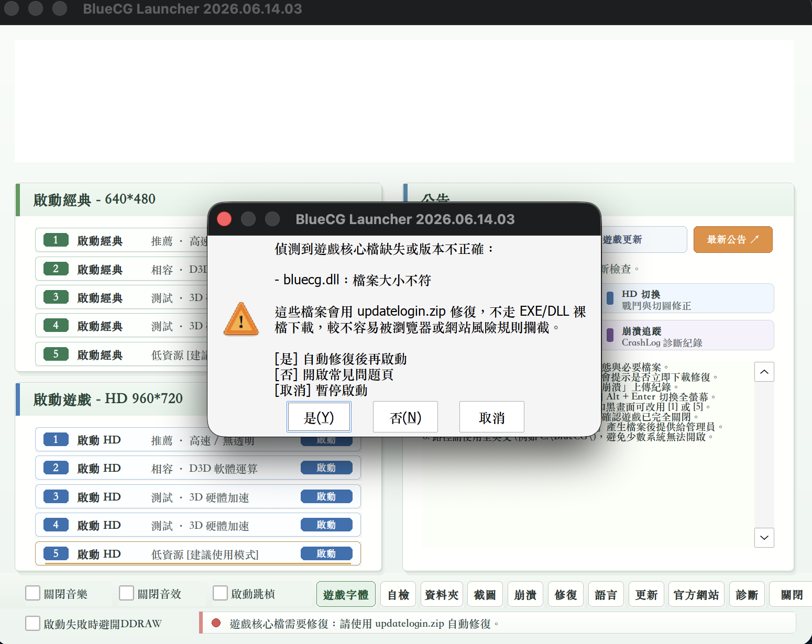Screen dimensions: 812x644
Task: Click the announcement scroll-down chevron
Action: tap(764, 538)
